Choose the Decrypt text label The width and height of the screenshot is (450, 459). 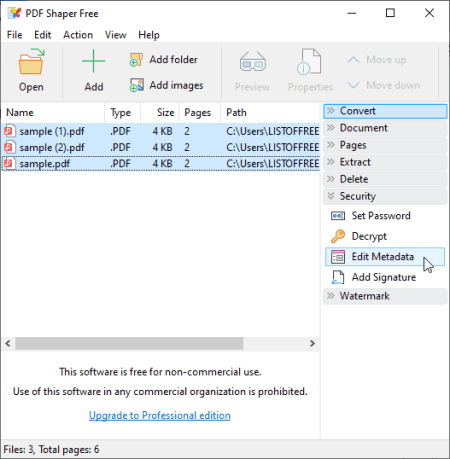pyautogui.click(x=369, y=236)
